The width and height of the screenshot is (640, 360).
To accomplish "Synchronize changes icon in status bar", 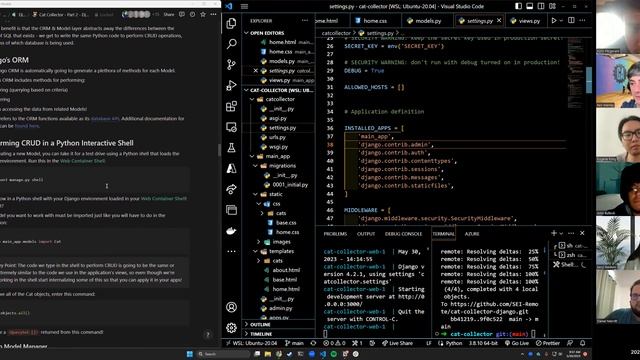I will pyautogui.click(x=313, y=343).
